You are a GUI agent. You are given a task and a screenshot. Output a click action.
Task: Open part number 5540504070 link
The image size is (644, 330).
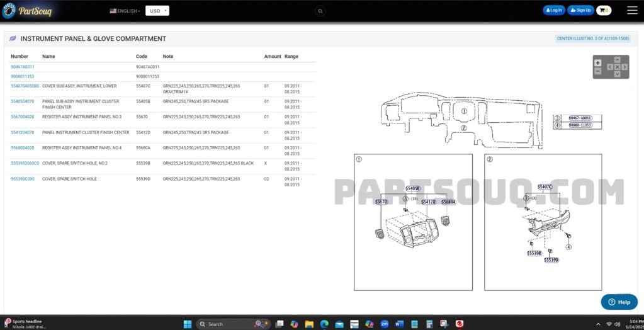(23, 101)
